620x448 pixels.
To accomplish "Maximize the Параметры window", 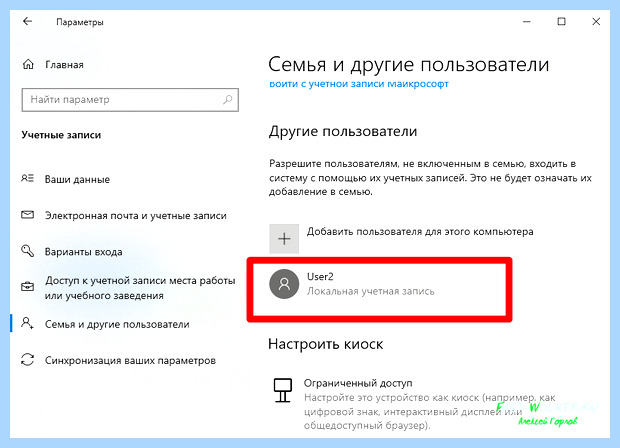I will click(x=561, y=22).
